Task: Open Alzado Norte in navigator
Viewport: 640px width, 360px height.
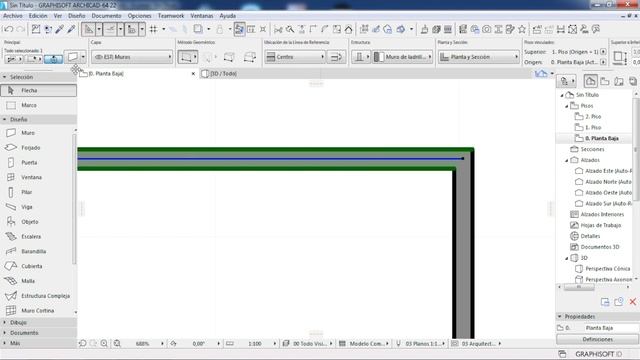Action: click(608, 182)
